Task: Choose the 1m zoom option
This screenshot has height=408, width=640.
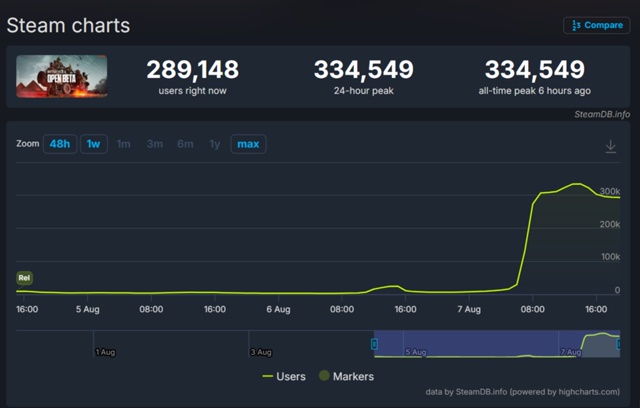Action: [x=124, y=144]
